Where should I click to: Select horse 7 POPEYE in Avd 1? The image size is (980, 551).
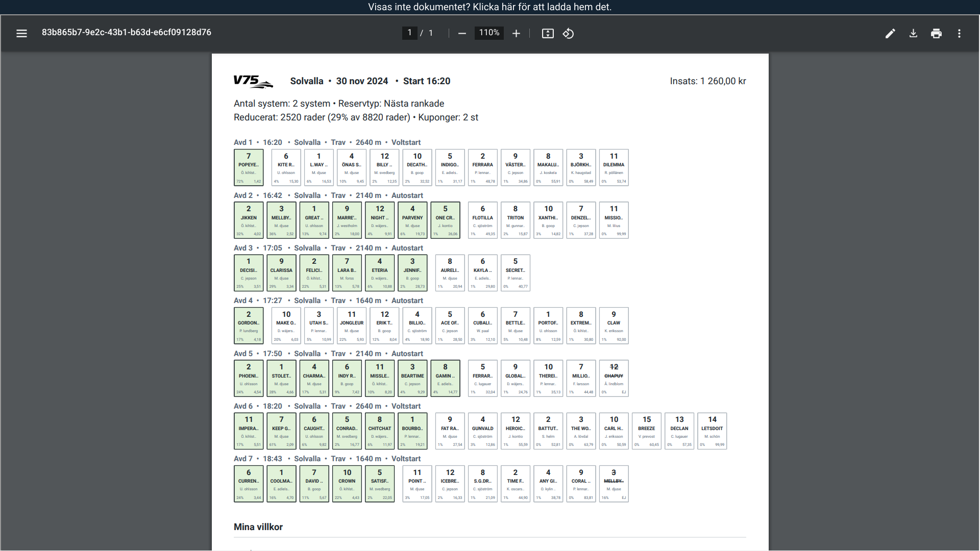pyautogui.click(x=249, y=167)
